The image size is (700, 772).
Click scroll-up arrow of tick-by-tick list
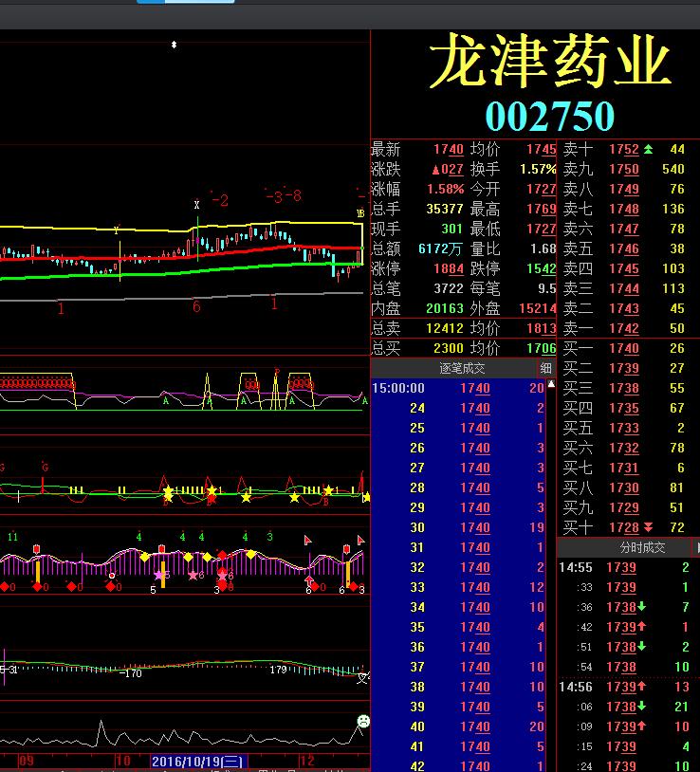point(551,384)
